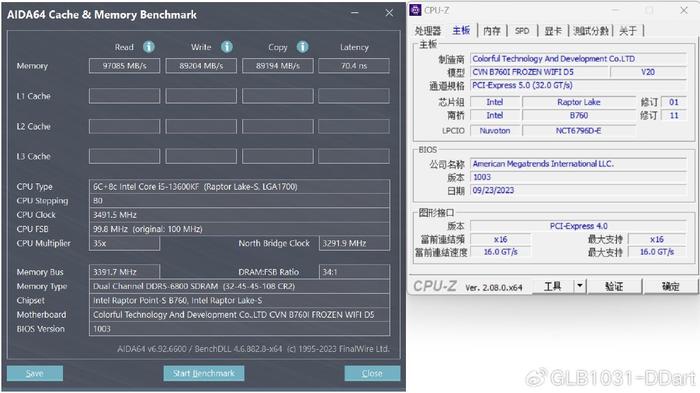700x393 pixels.
Task: Open the SPD tab
Action: (522, 31)
